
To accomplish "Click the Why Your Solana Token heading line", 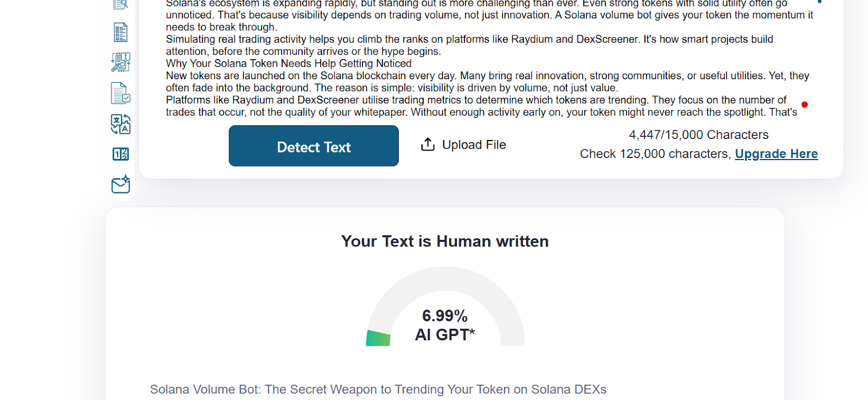I will 289,64.
